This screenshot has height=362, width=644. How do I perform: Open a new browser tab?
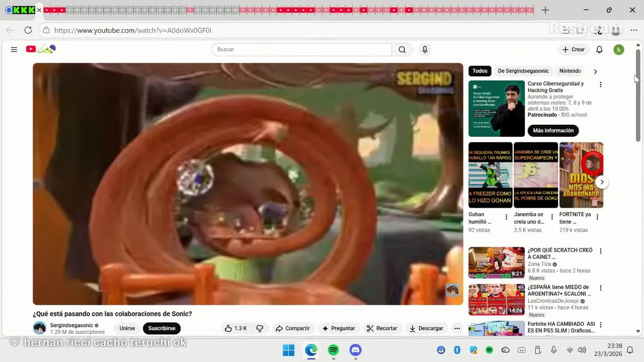click(x=545, y=10)
